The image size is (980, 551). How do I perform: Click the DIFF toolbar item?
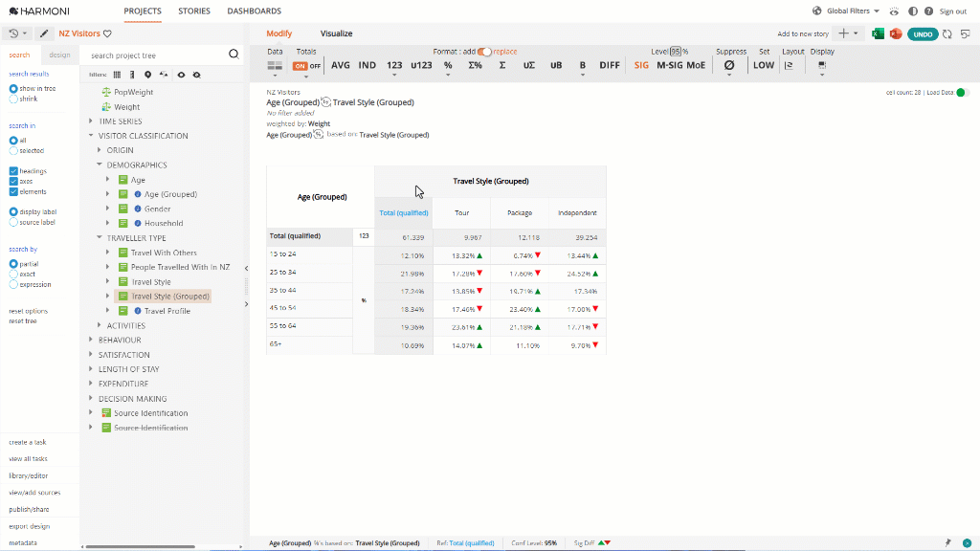[610, 65]
